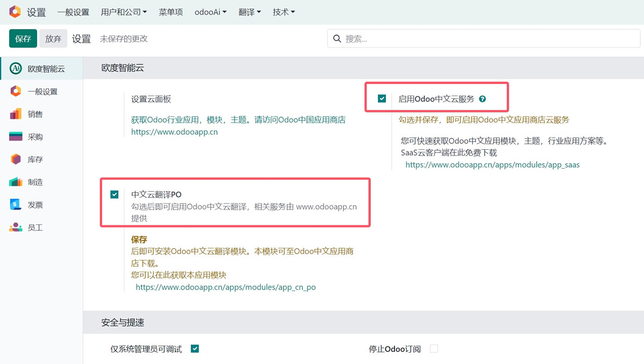Open the app_cn_po module link
Screen dimensions: 644x364
225,287
